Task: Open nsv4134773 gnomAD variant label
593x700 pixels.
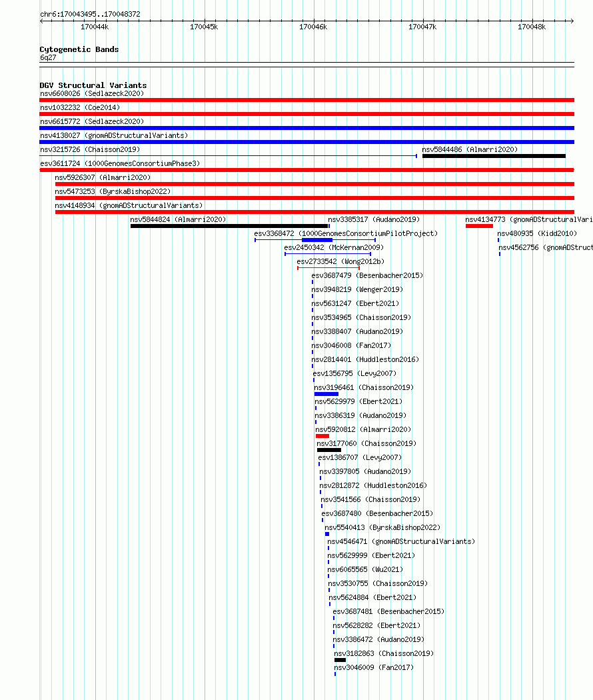Action: click(x=529, y=219)
